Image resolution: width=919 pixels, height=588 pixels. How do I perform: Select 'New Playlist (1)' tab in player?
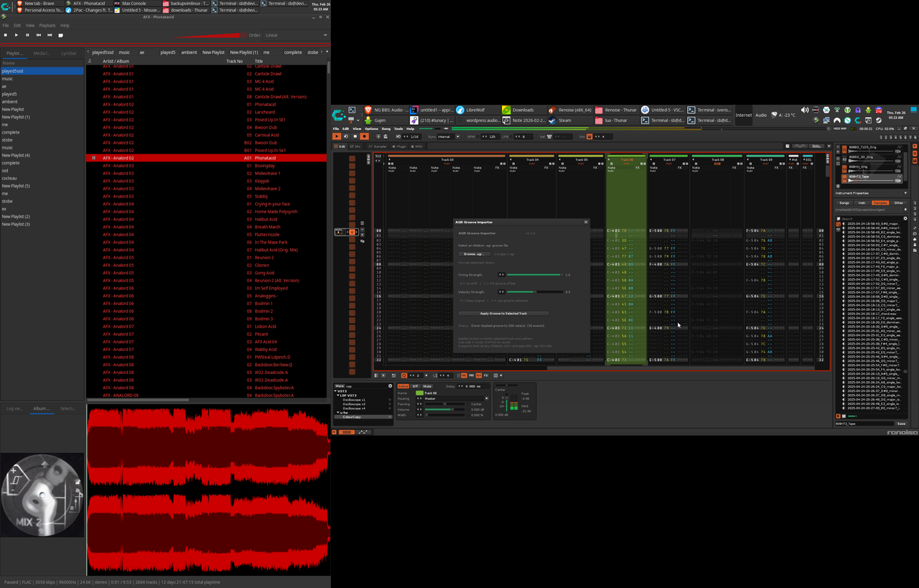point(244,52)
